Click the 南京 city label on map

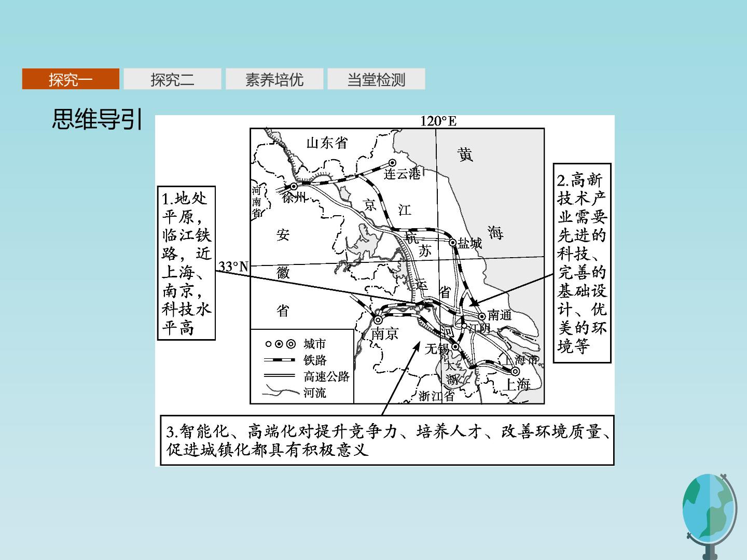(x=385, y=334)
